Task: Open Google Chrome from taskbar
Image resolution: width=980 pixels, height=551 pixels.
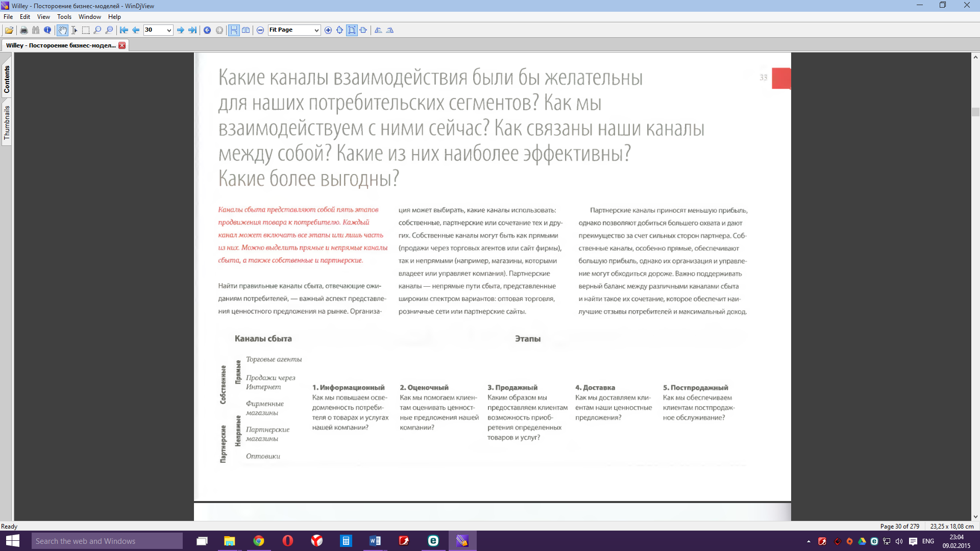Action: point(259,541)
